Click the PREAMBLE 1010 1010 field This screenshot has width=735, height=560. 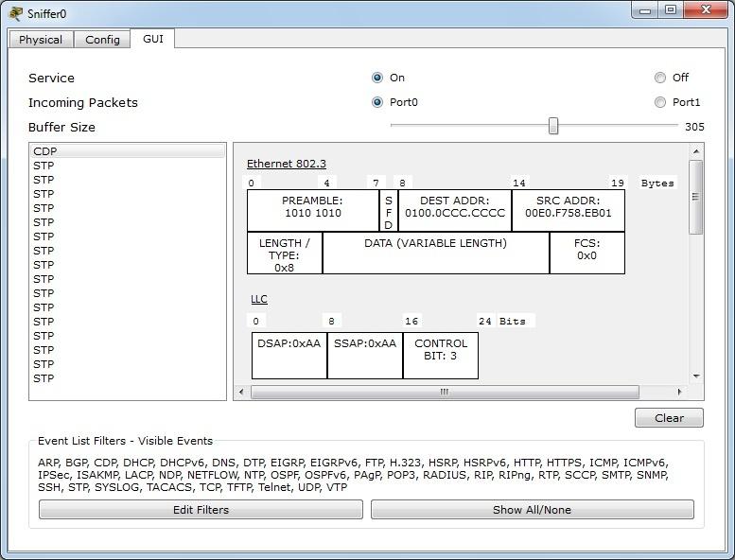point(313,210)
